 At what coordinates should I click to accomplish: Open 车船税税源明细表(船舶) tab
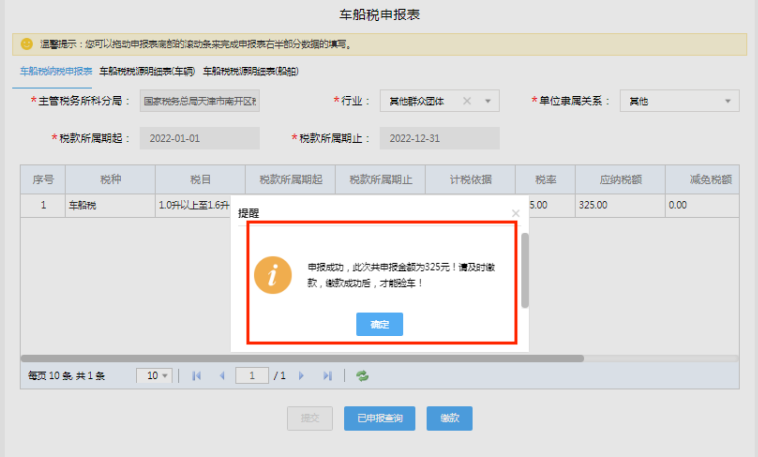[251, 72]
